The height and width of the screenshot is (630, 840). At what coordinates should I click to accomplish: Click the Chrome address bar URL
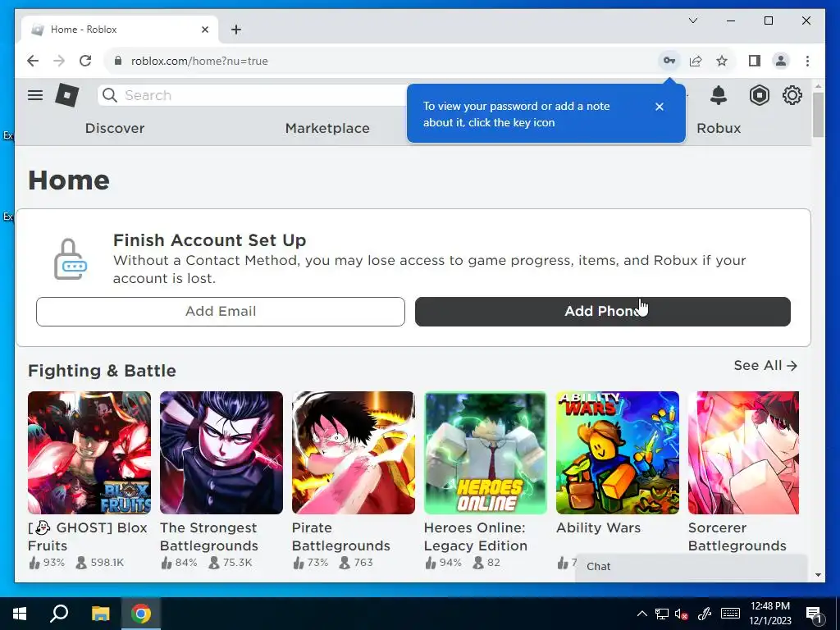coord(199,61)
